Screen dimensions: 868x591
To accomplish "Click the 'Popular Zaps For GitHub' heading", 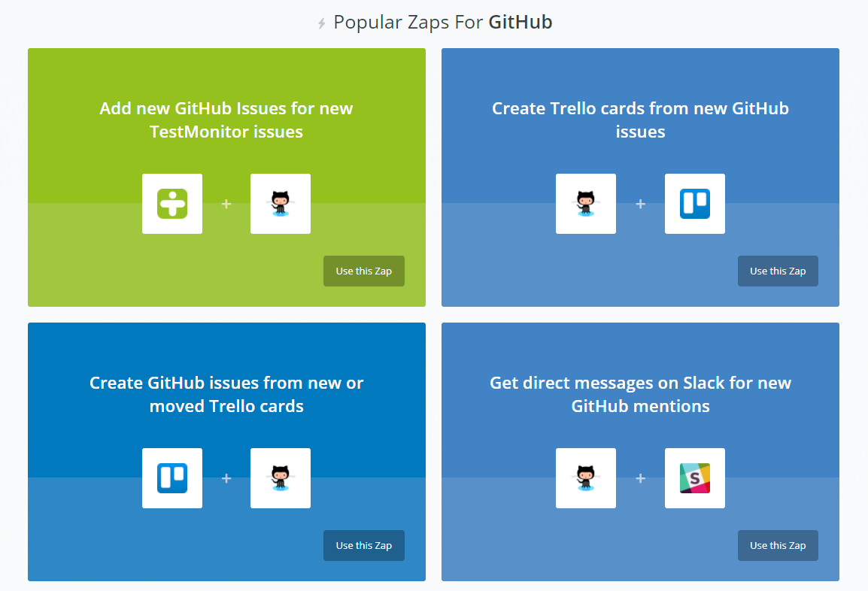I will click(442, 23).
